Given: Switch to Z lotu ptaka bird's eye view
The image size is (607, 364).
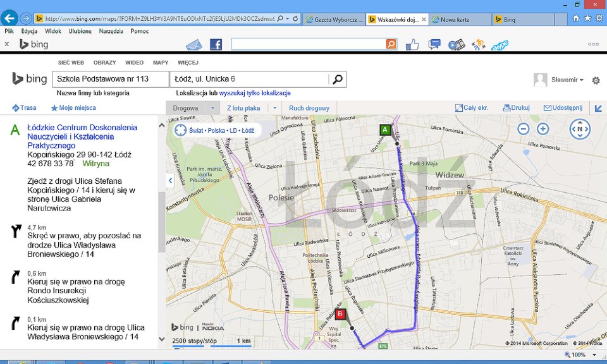Looking at the screenshot, I should 243,108.
